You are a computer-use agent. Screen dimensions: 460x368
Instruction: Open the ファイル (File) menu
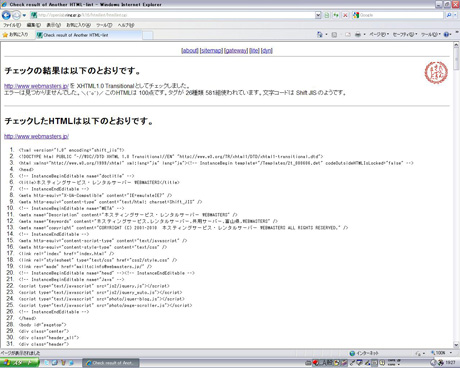click(x=12, y=25)
